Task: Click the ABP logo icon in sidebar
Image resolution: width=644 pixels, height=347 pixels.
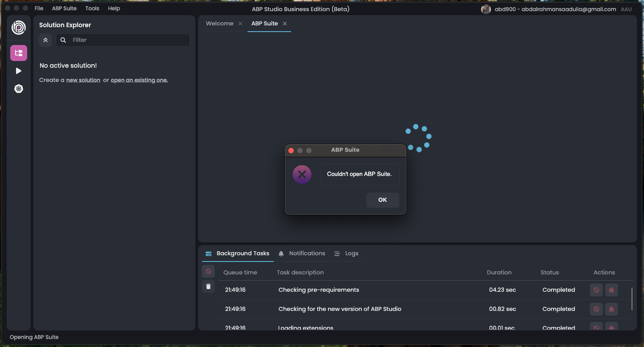Action: [18, 28]
